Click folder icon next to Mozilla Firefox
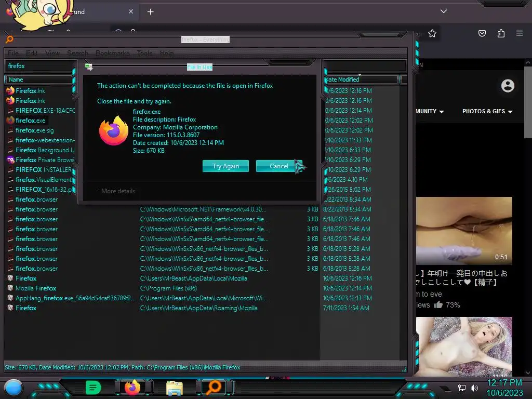 [x=10, y=288]
